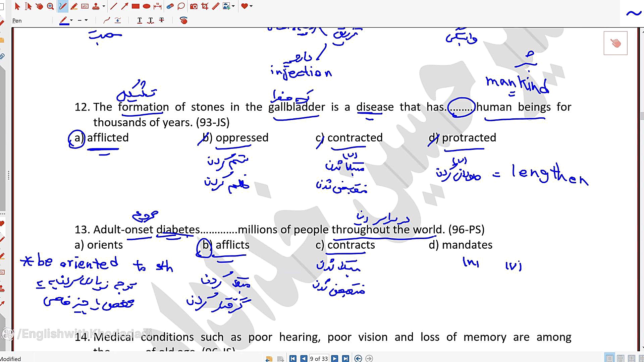Jump to the last page
The height and width of the screenshot is (362, 644).
click(345, 359)
